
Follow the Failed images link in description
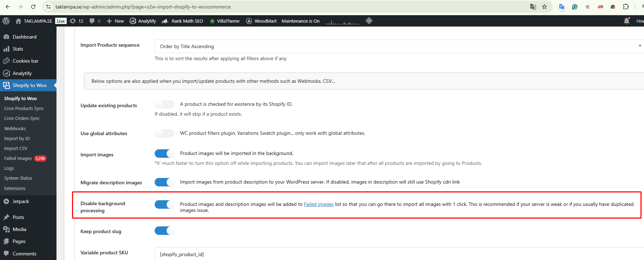(x=318, y=204)
